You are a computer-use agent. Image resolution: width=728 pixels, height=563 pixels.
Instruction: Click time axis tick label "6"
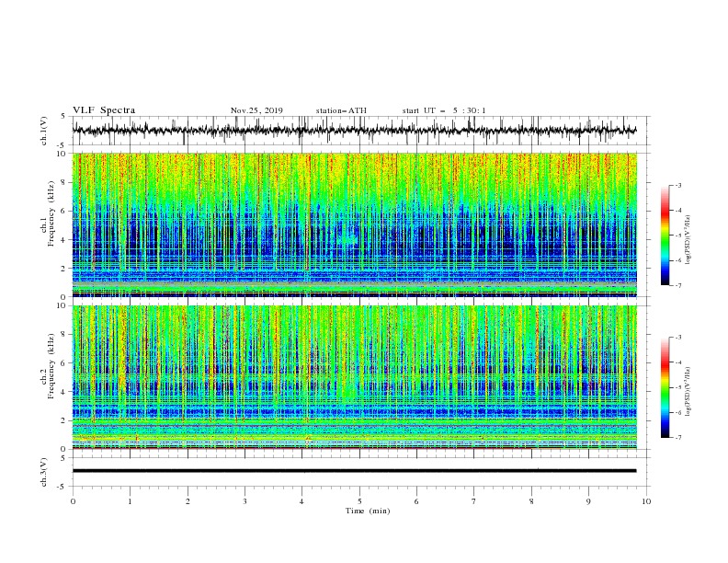point(416,501)
